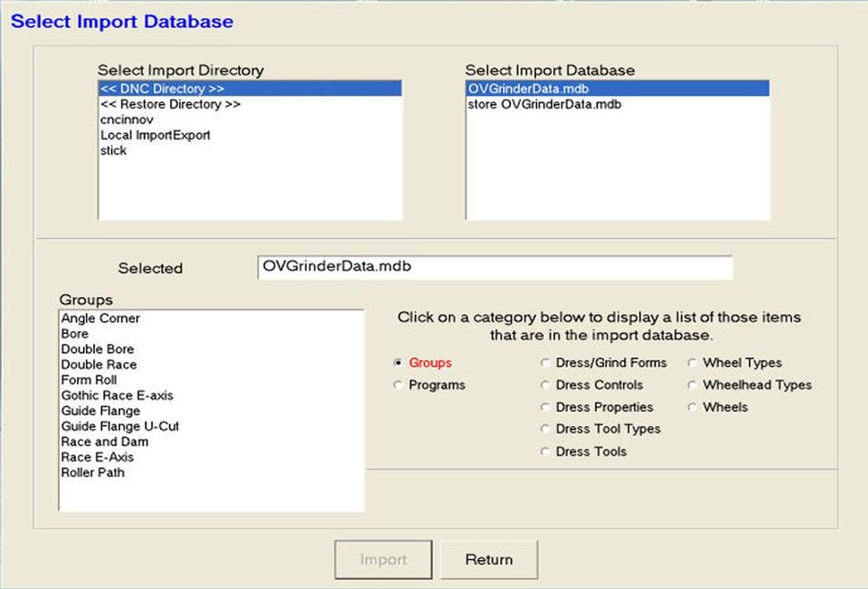Select the Restore Directory entry
Viewport: 868px width, 589px height.
[171, 105]
